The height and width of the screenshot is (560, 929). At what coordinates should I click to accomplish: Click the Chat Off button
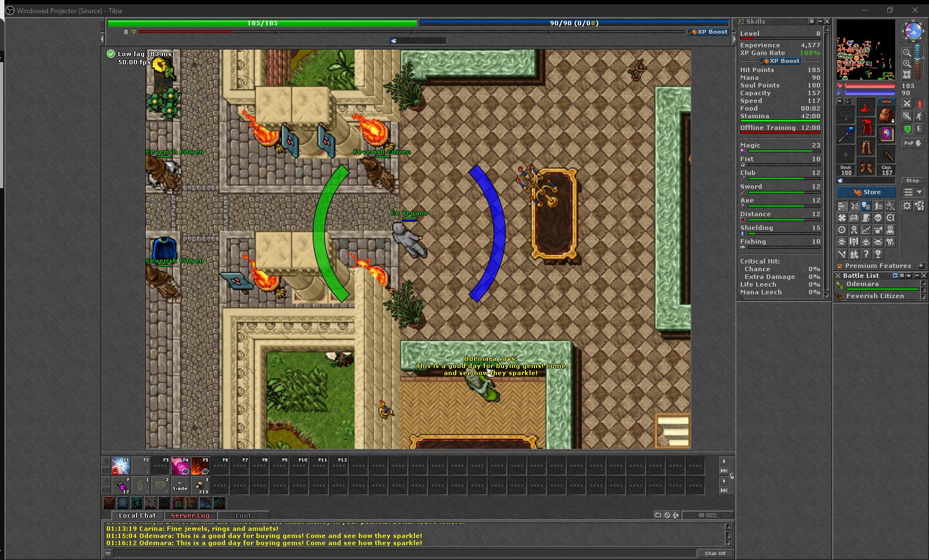(715, 553)
